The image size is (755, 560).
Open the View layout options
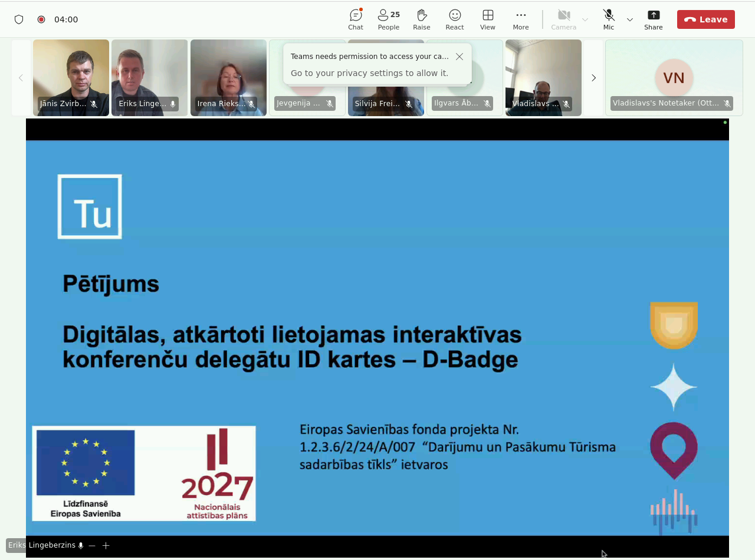[x=488, y=19]
